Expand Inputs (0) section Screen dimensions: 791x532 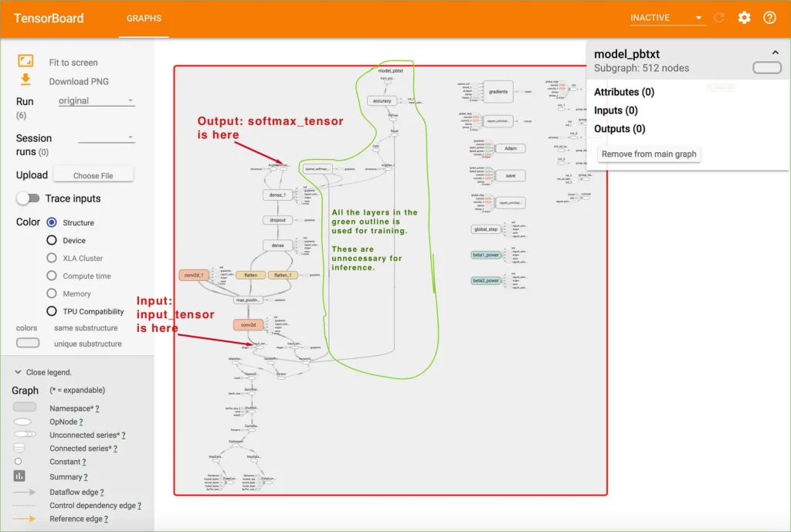click(x=616, y=110)
